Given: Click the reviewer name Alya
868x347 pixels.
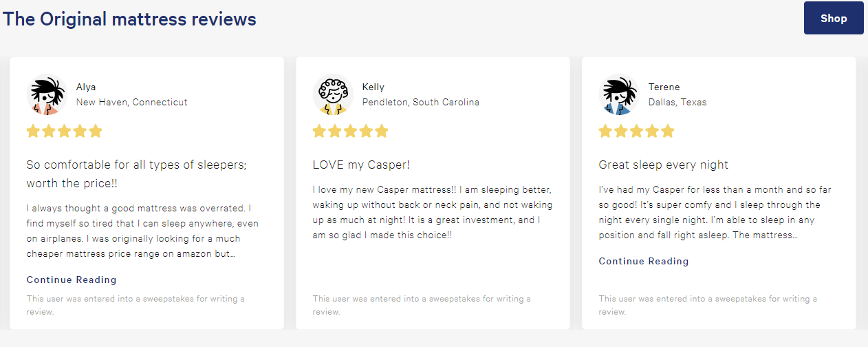Looking at the screenshot, I should [86, 87].
